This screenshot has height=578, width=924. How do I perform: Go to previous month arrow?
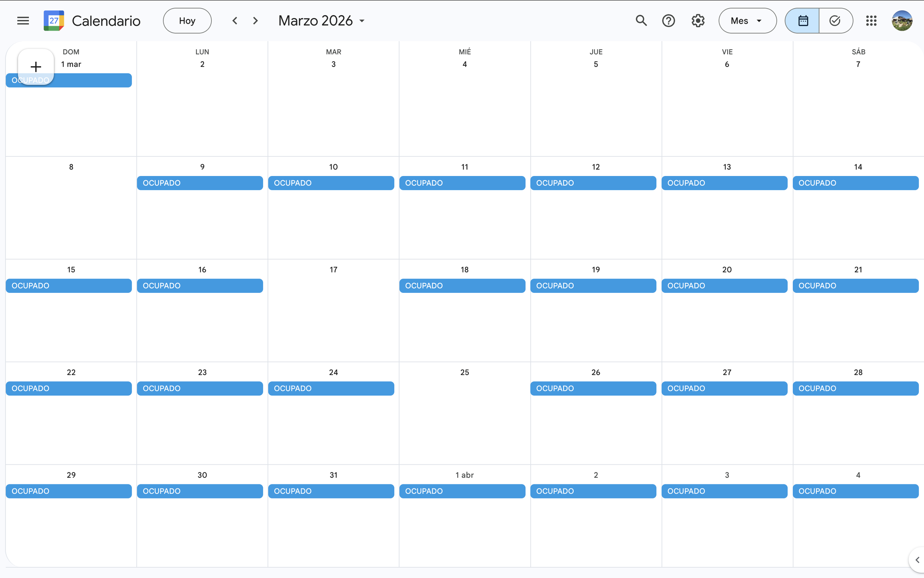click(235, 21)
